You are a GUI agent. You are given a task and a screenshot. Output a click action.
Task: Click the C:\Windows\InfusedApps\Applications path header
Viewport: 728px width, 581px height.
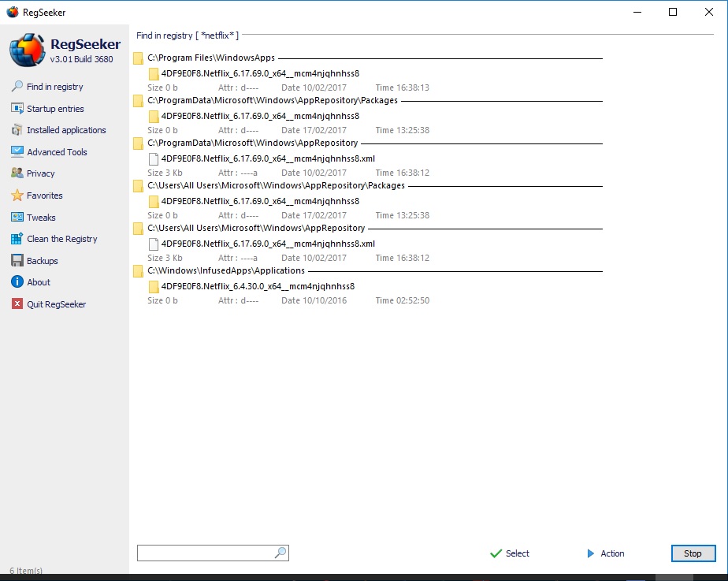pos(226,270)
